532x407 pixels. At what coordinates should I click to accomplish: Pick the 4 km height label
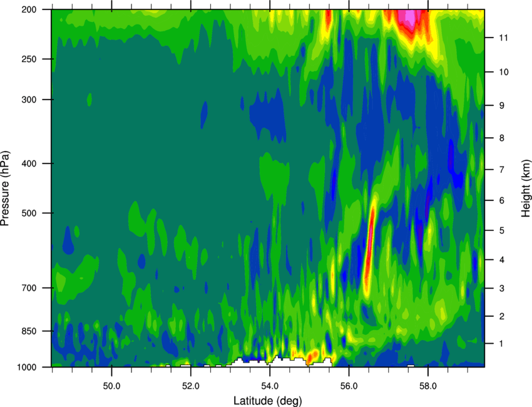[x=502, y=260]
